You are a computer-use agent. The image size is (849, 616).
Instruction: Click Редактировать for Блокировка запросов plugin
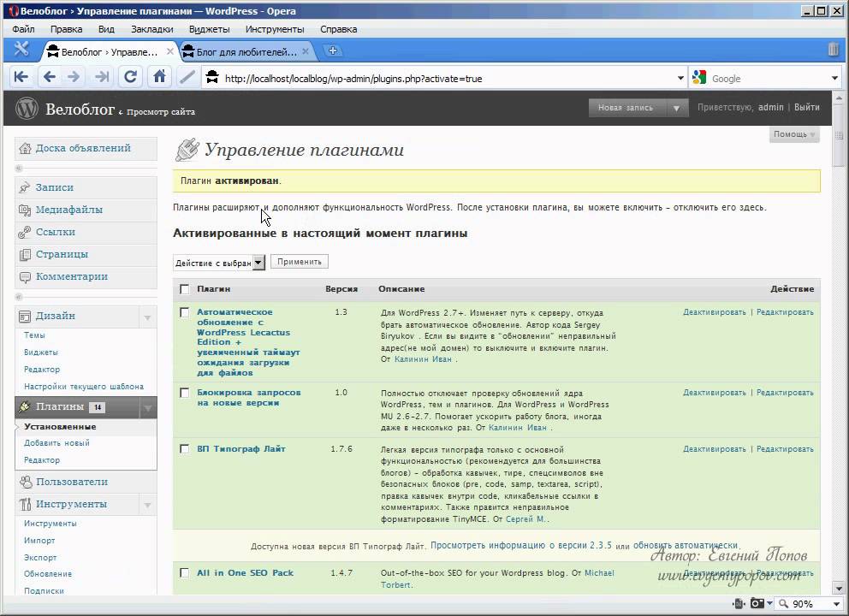785,393
